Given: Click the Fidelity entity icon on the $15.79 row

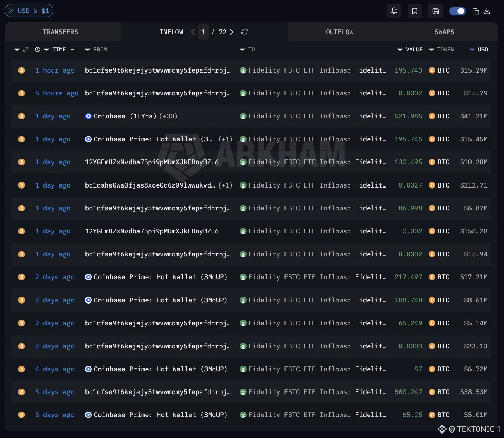Looking at the screenshot, I should coord(243,93).
